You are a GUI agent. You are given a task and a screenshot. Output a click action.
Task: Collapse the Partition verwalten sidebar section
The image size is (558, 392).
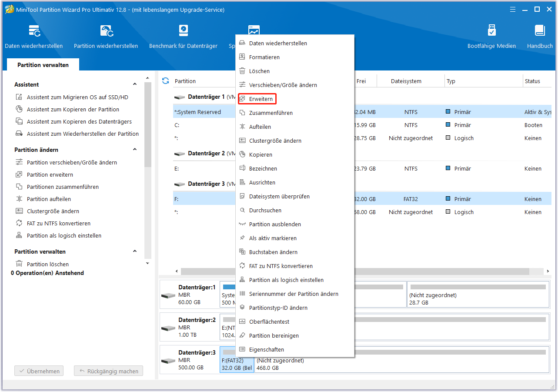click(x=135, y=251)
